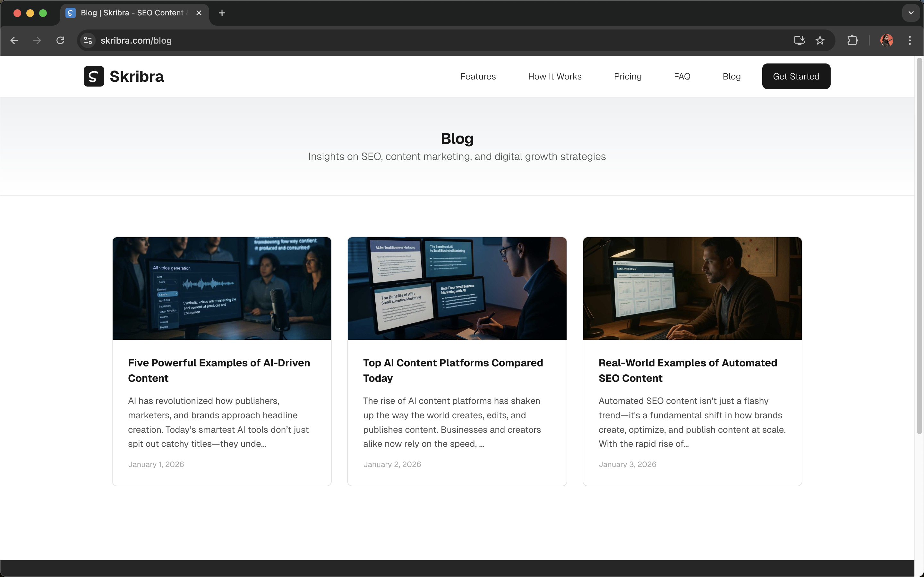Image resolution: width=924 pixels, height=577 pixels.
Task: Open site information icon in address bar
Action: [88, 40]
